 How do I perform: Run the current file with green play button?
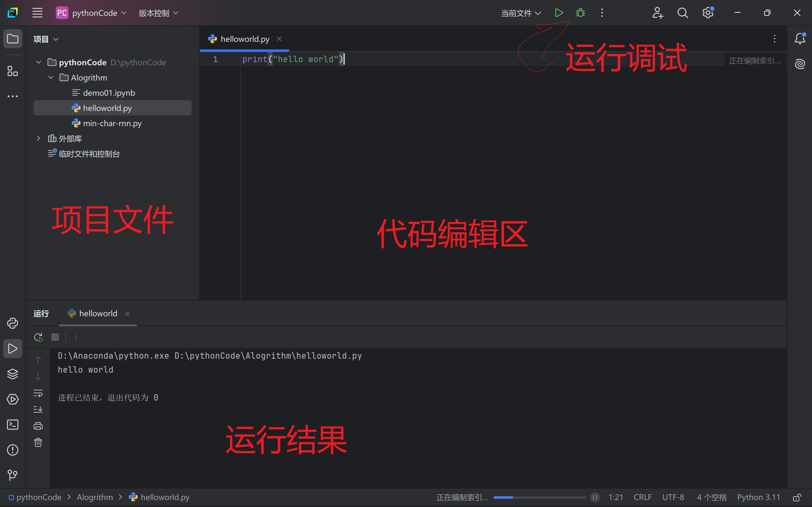point(559,13)
